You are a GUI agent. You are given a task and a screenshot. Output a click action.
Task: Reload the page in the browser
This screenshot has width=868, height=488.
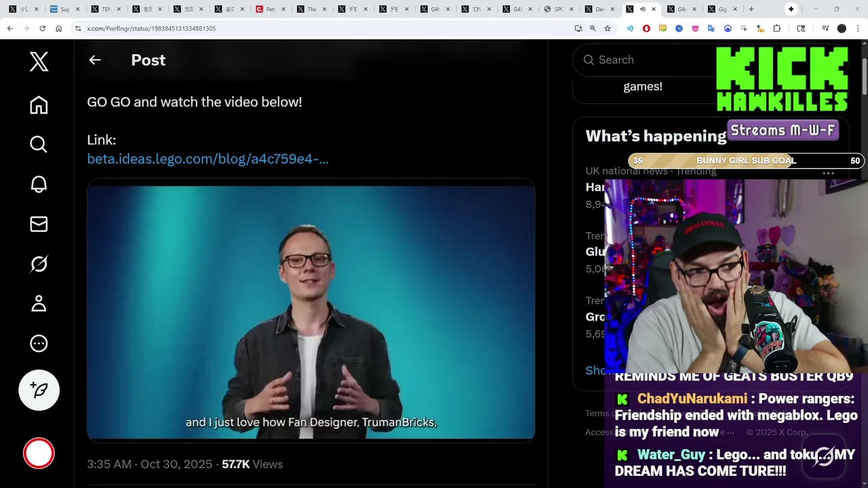click(42, 28)
